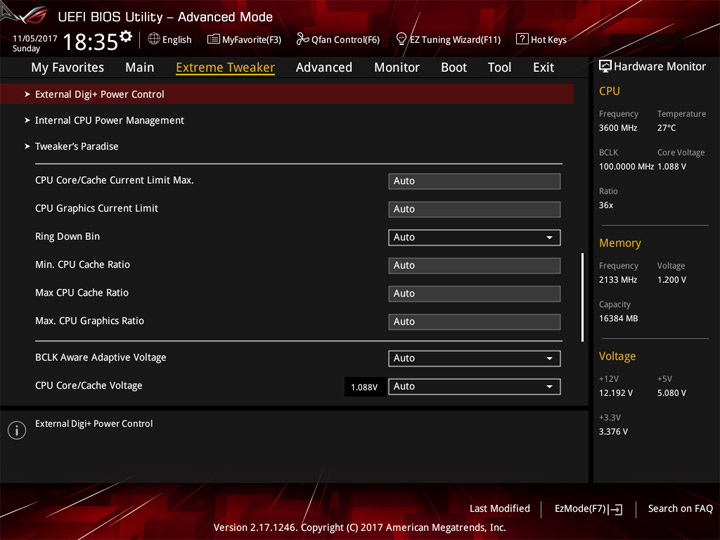Click the Version 2.17.1246 copyright text
The width and height of the screenshot is (720, 540).
(x=360, y=528)
